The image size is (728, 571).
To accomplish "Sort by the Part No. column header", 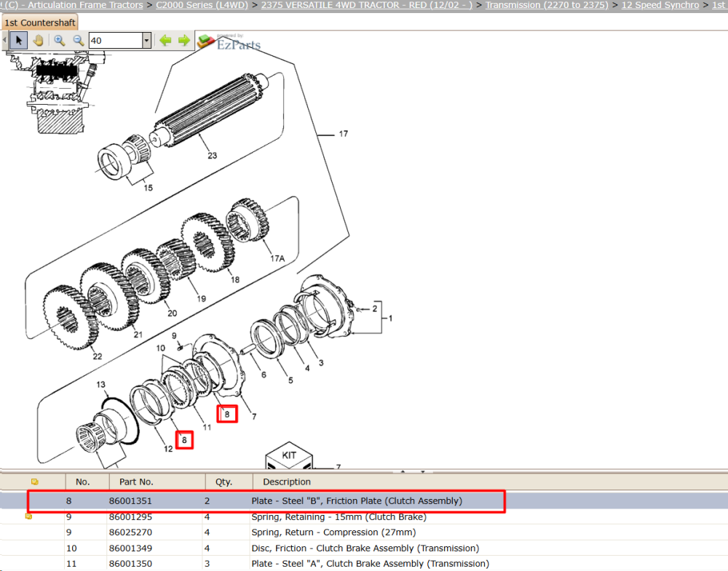I will (x=136, y=482).
